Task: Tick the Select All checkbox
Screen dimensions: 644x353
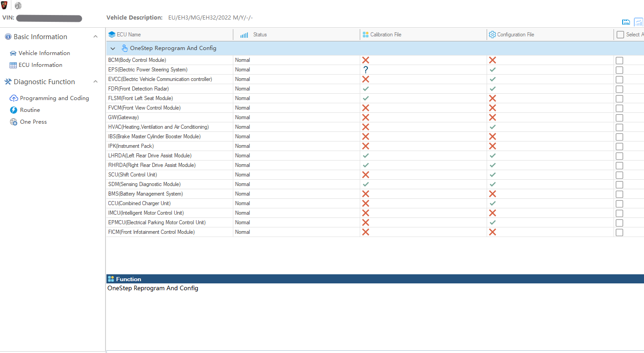Action: pos(620,35)
